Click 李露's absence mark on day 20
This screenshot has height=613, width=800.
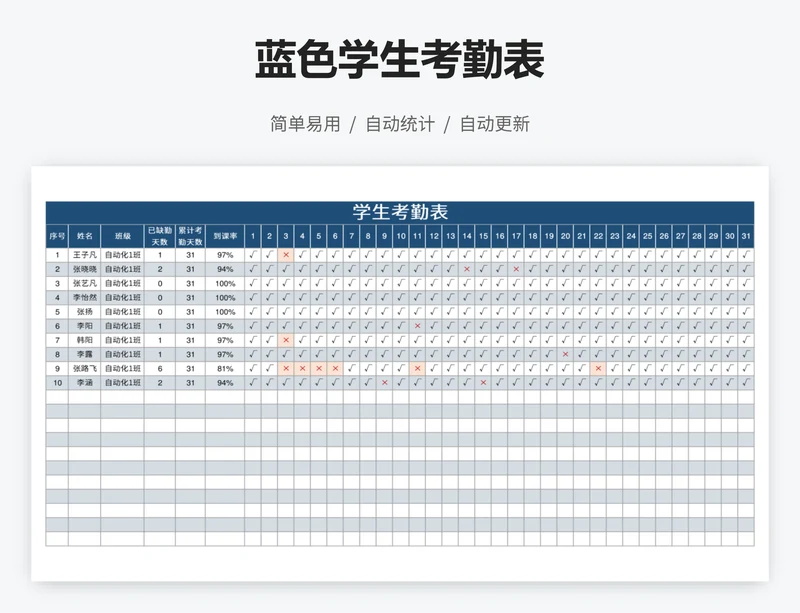click(x=565, y=354)
